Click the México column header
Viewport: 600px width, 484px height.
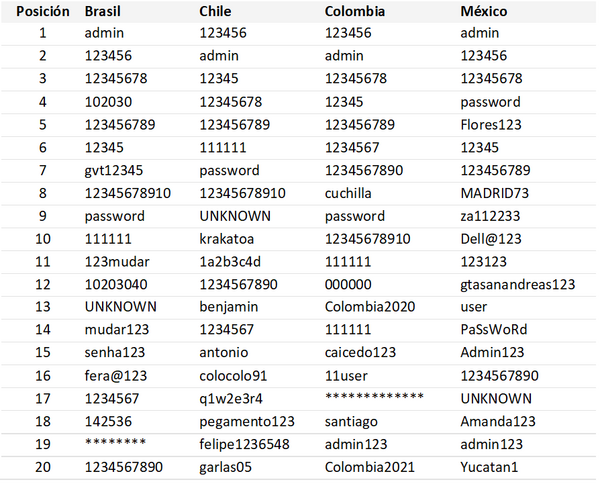484,12
